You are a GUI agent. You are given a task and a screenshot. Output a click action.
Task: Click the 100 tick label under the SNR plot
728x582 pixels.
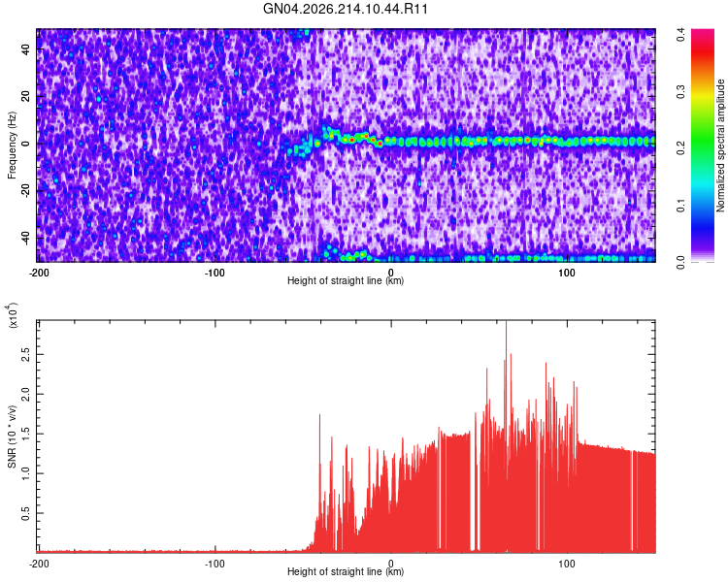tap(567, 564)
